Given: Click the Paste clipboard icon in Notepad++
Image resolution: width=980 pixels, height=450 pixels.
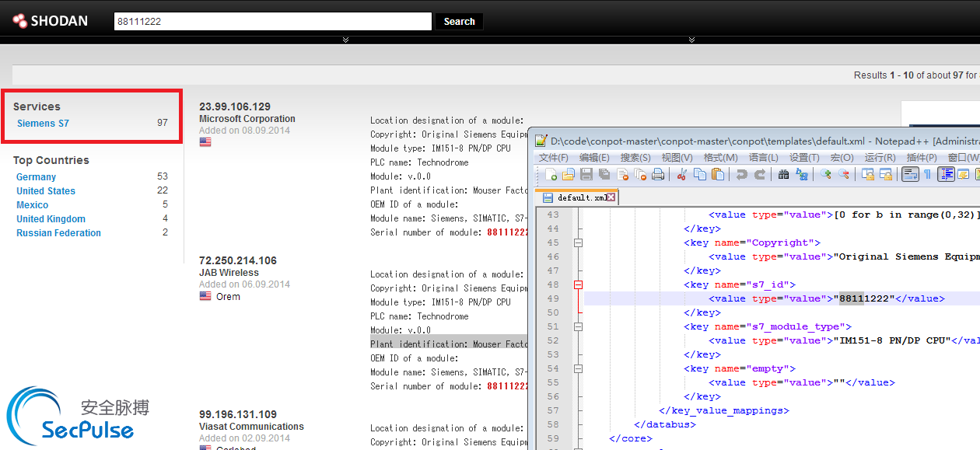Looking at the screenshot, I should 718,175.
